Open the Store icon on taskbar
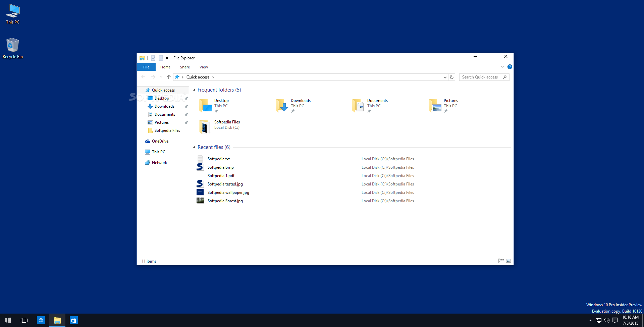 74,320
